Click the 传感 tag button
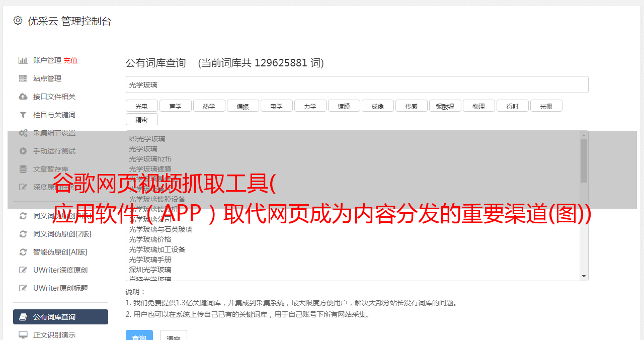The width and height of the screenshot is (644, 340). [x=411, y=106]
